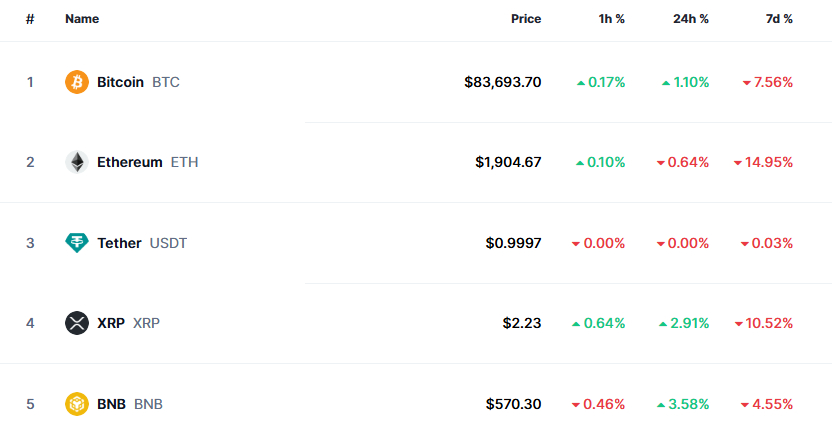Click the XRP ticker symbol text
This screenshot has width=832, height=436.
coord(146,323)
